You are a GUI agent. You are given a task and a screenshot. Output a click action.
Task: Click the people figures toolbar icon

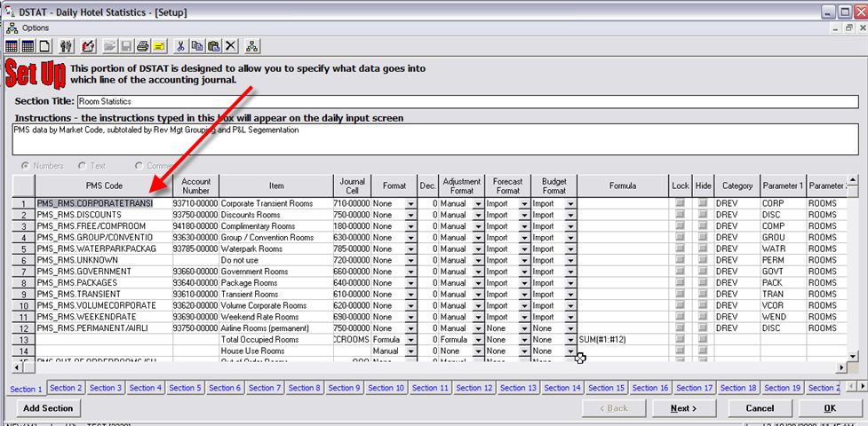pos(66,46)
